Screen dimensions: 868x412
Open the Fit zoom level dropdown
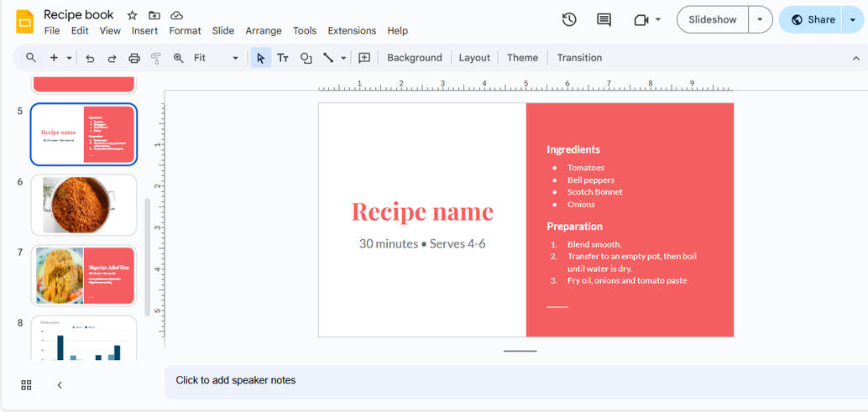point(216,58)
